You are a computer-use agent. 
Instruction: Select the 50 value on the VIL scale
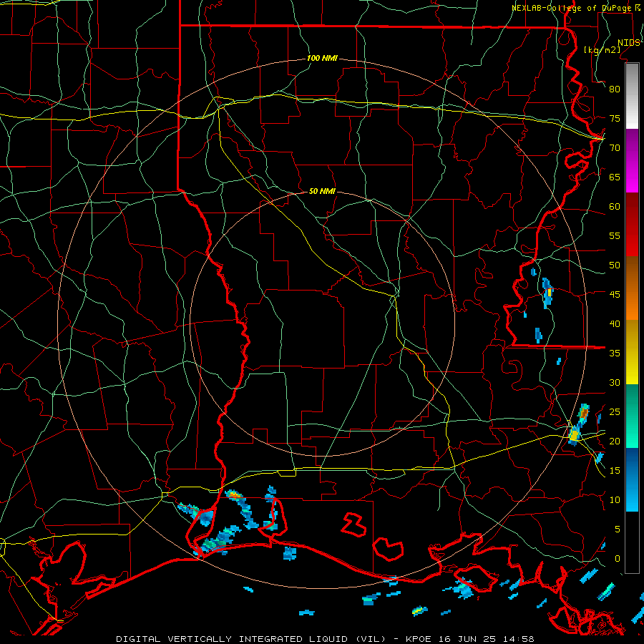(x=615, y=265)
